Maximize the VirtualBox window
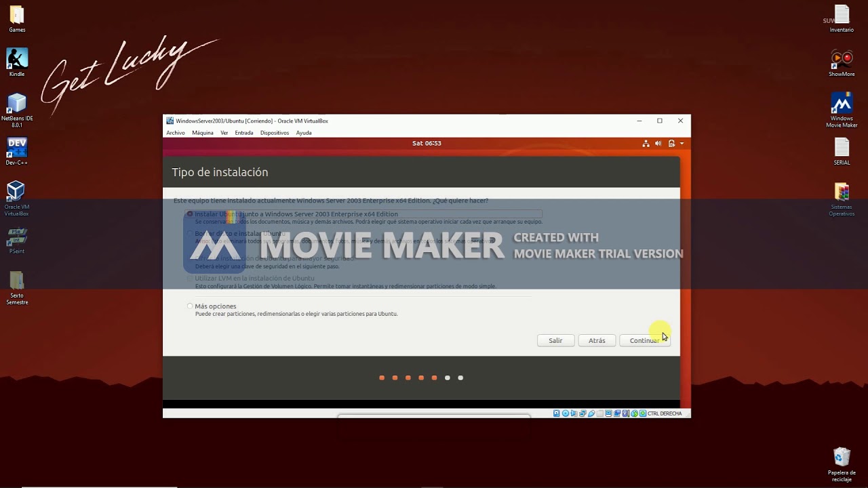This screenshot has width=868, height=488. (660, 121)
